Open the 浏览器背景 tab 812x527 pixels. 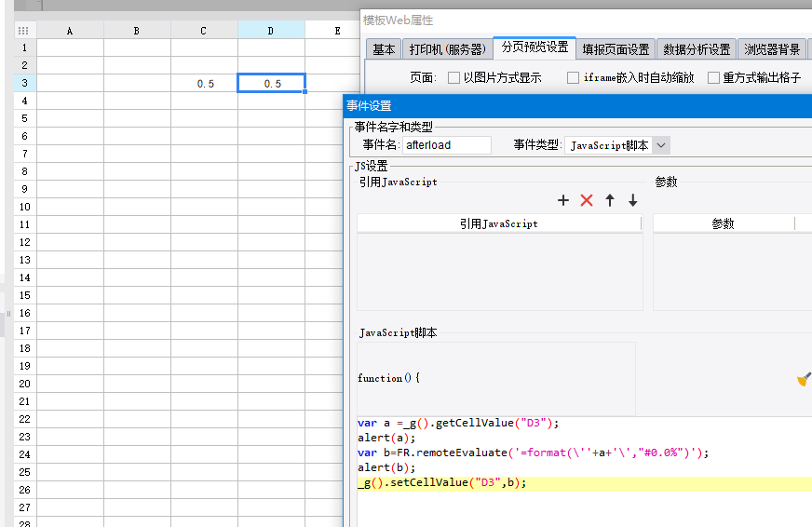pos(772,49)
